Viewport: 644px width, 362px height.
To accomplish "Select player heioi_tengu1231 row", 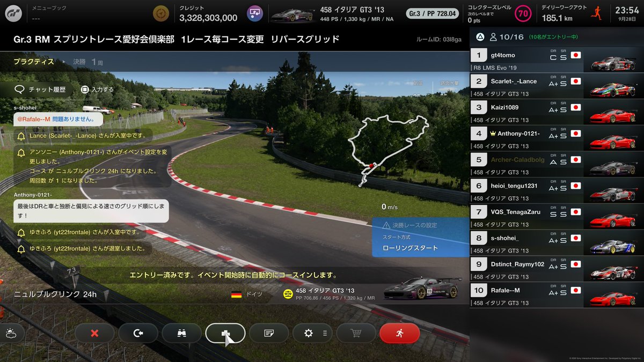I will 557,191.
